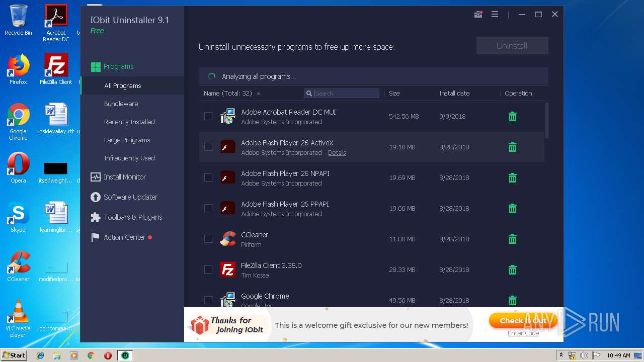Click trash icon for Adobe Acrobat Reader DC MUI

[x=512, y=117]
